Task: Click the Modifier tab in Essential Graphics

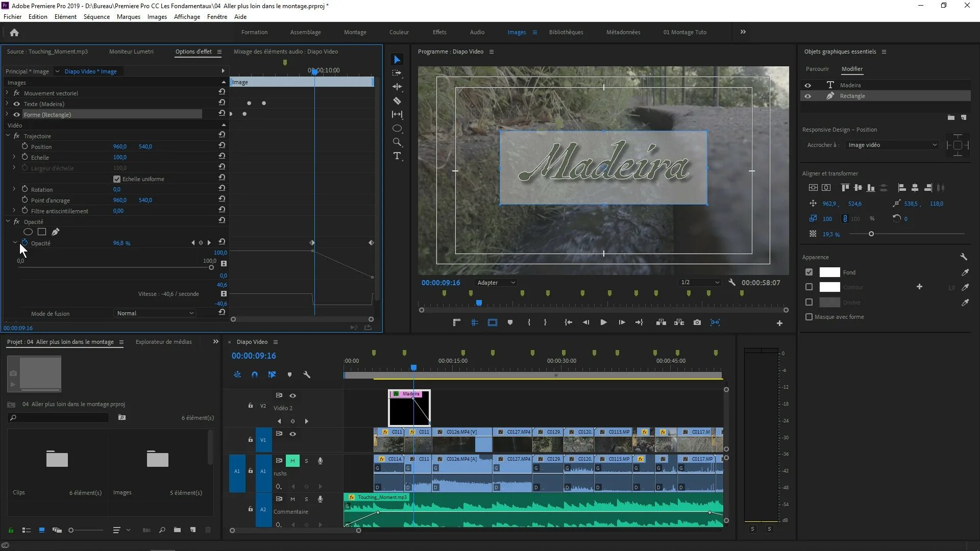Action: click(852, 68)
